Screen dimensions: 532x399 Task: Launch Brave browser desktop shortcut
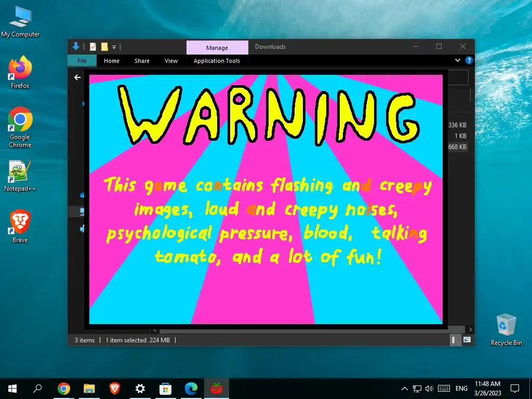point(20,227)
